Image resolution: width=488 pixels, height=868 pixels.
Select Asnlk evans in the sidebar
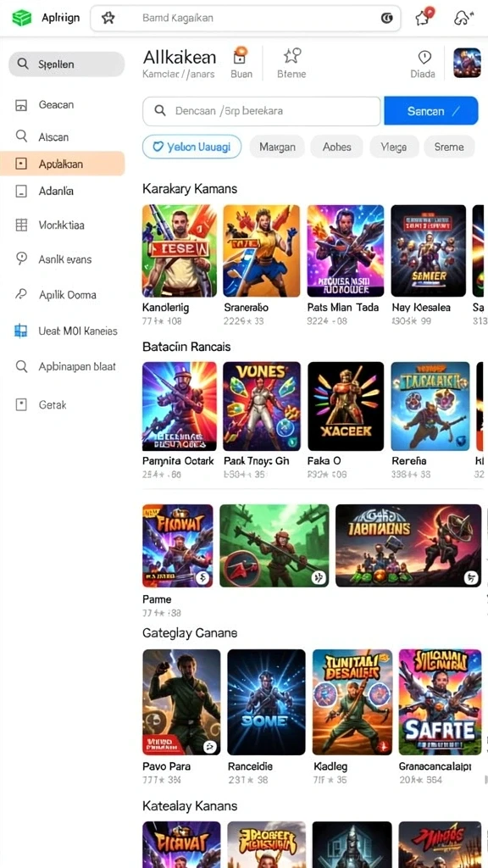coord(65,259)
